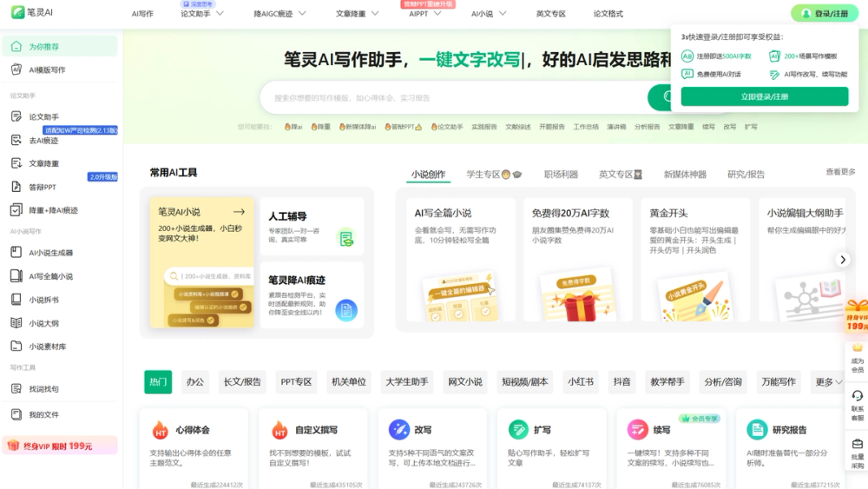Select the 大学生助手 category tab
The image size is (868, 489).
click(x=407, y=382)
